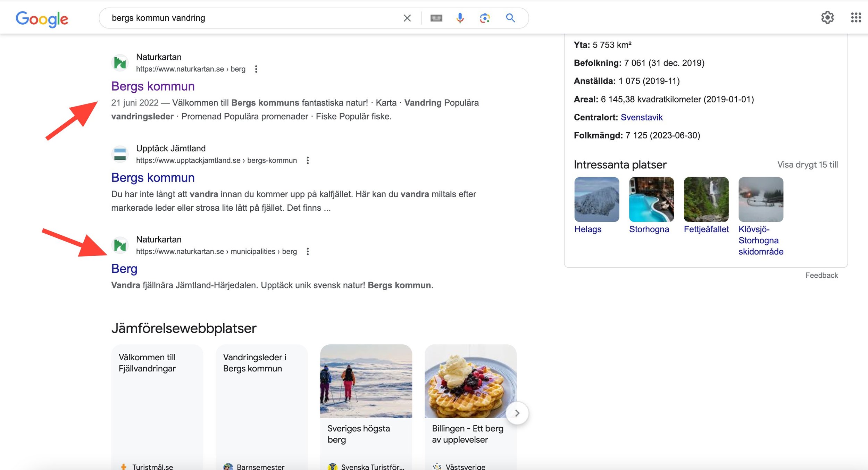868x470 pixels.
Task: Open the Upptäck Jämtland 'Bergs kommun' result title
Action: click(153, 177)
